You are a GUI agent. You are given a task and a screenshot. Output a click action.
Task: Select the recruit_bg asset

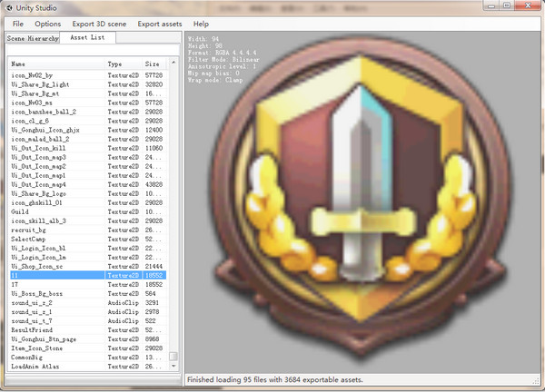pyautogui.click(x=88, y=230)
